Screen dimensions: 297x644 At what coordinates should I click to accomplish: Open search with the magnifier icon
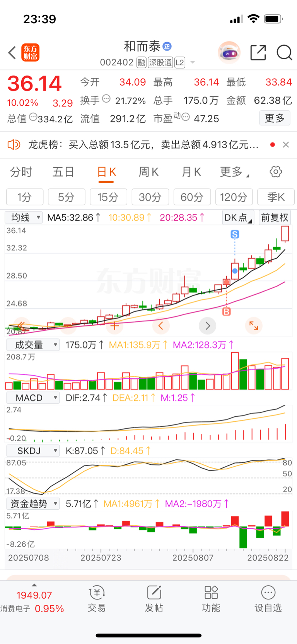pos(284,53)
